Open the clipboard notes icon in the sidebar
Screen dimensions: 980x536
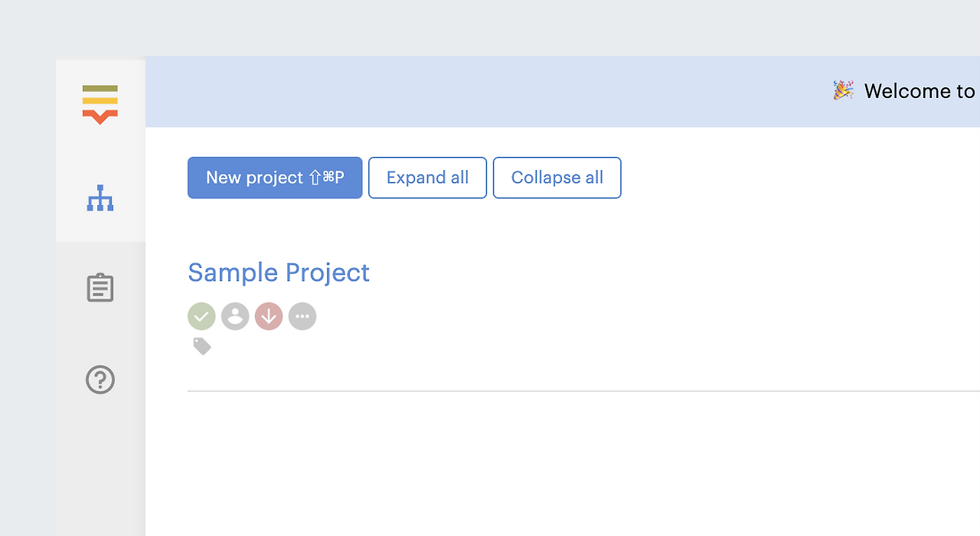(100, 287)
